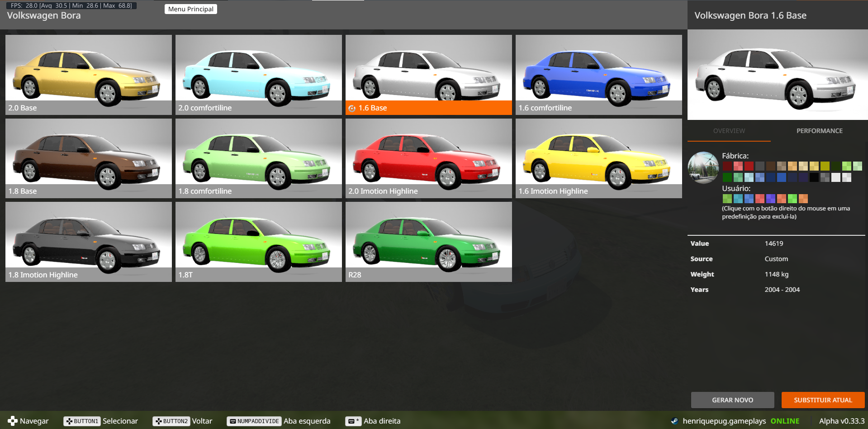Viewport: 868px width, 429px height.
Task: Switch to the PERFORMANCE tab
Action: pyautogui.click(x=820, y=131)
